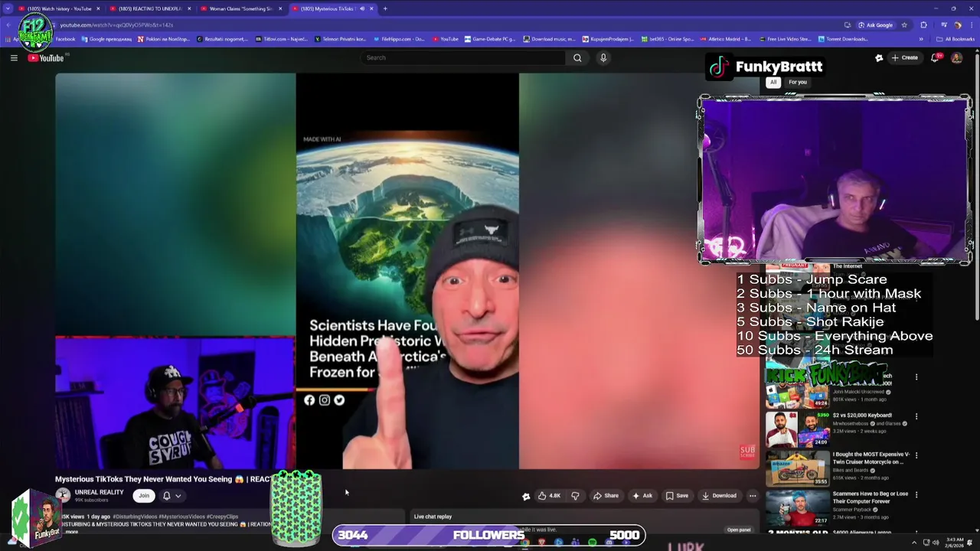Screen dimensions: 980x551
Task: Open the YouTube guide hamburger menu
Action: point(14,57)
